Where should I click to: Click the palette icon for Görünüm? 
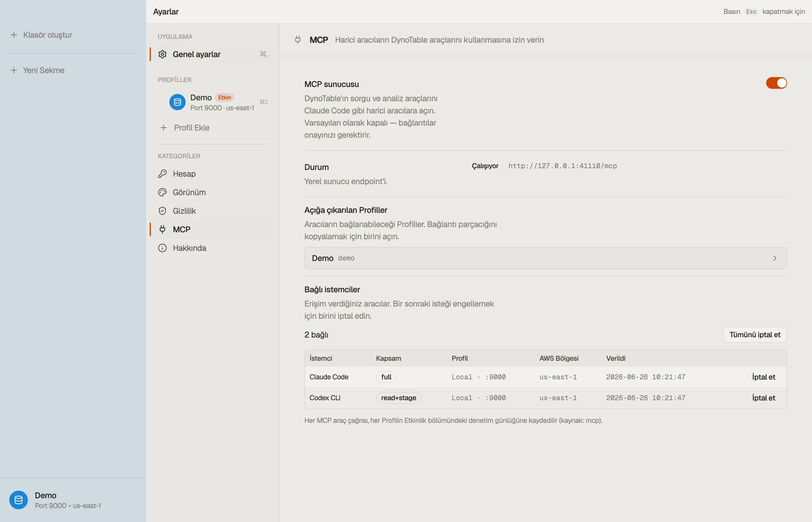coord(162,193)
